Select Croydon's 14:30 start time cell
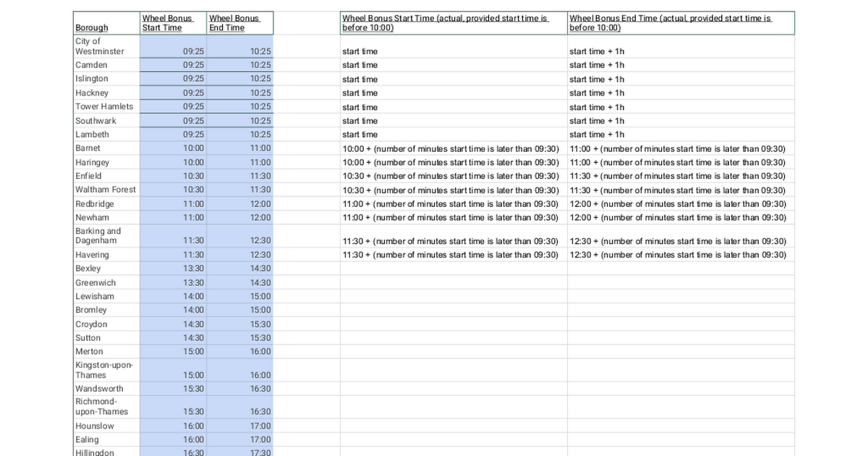The image size is (868, 456). pos(173,324)
